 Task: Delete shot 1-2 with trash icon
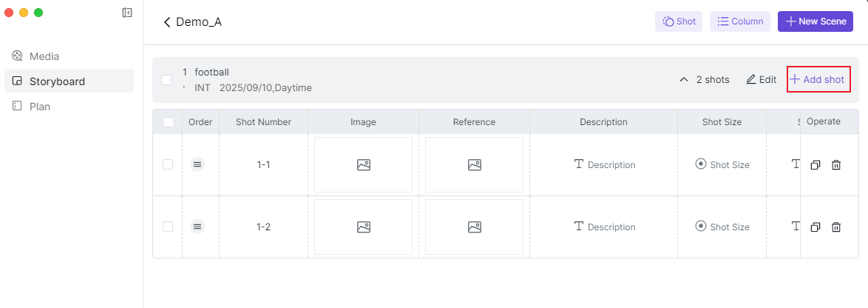click(x=836, y=227)
